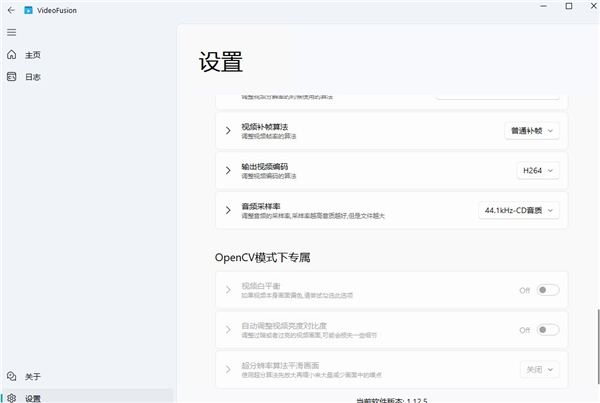Open the 关闭 dropdown for 超分辨率算法平滑画面
Image resolution: width=600 pixels, height=403 pixels.
538,369
